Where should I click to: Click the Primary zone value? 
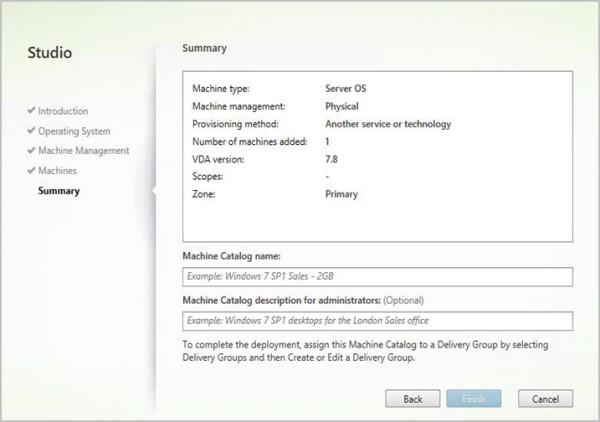click(x=341, y=194)
